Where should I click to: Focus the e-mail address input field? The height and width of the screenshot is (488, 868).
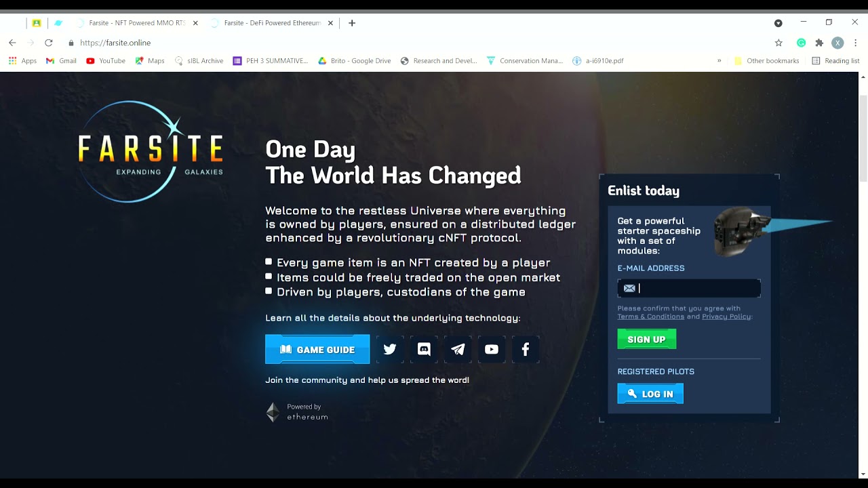689,288
